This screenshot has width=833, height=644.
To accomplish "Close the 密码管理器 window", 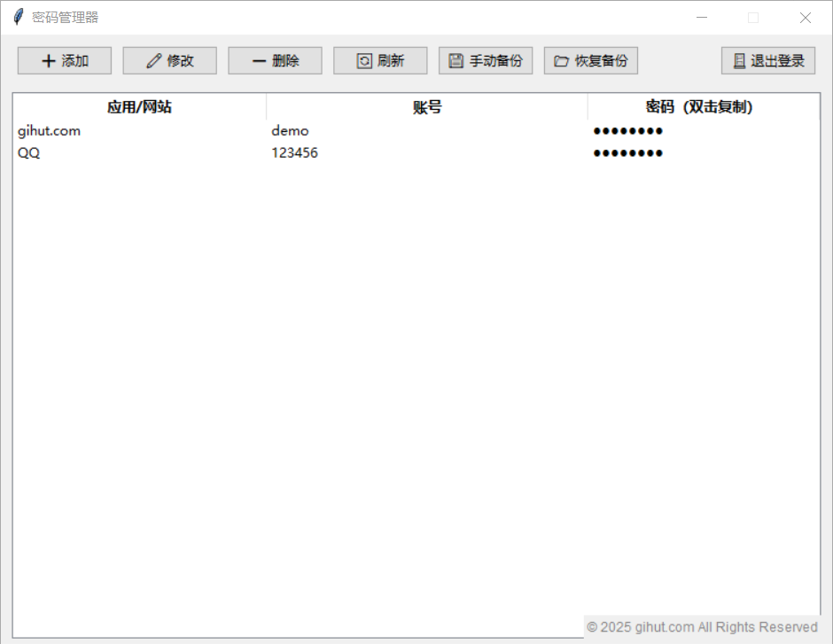I will 805,17.
